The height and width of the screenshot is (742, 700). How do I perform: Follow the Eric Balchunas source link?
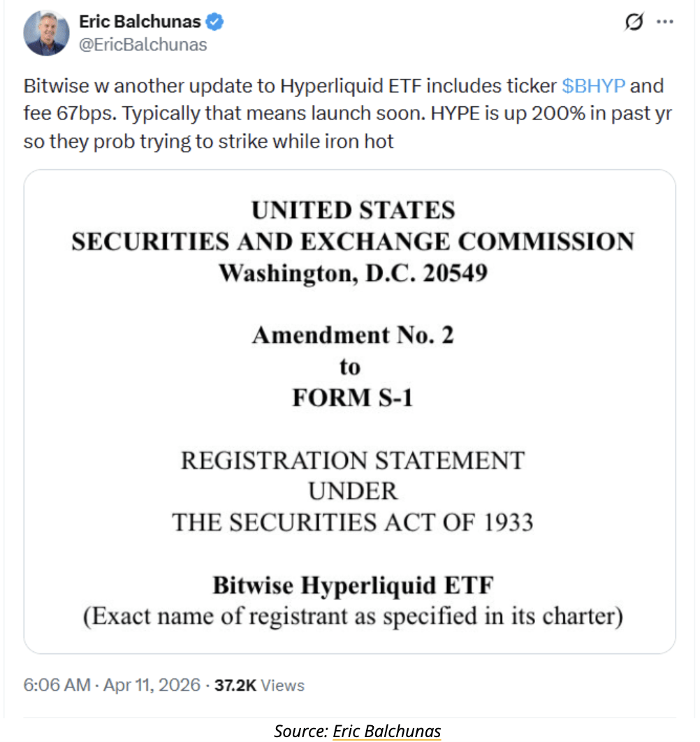(386, 731)
